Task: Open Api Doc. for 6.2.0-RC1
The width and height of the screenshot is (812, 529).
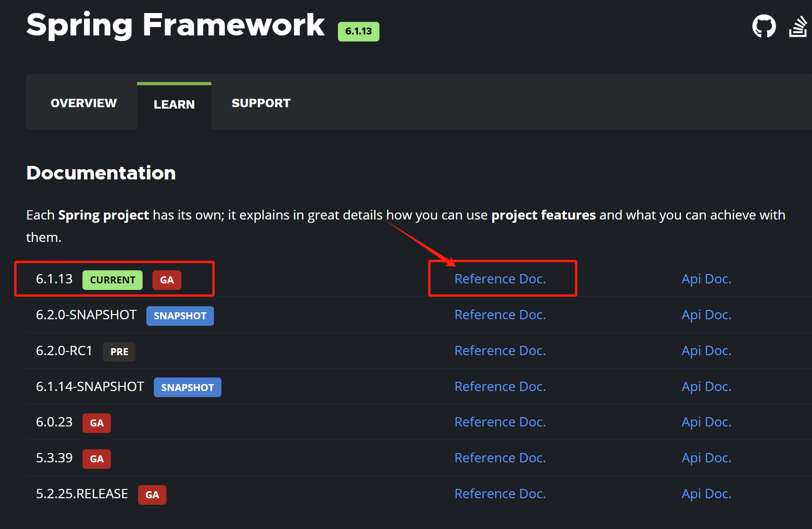Action: pos(706,350)
